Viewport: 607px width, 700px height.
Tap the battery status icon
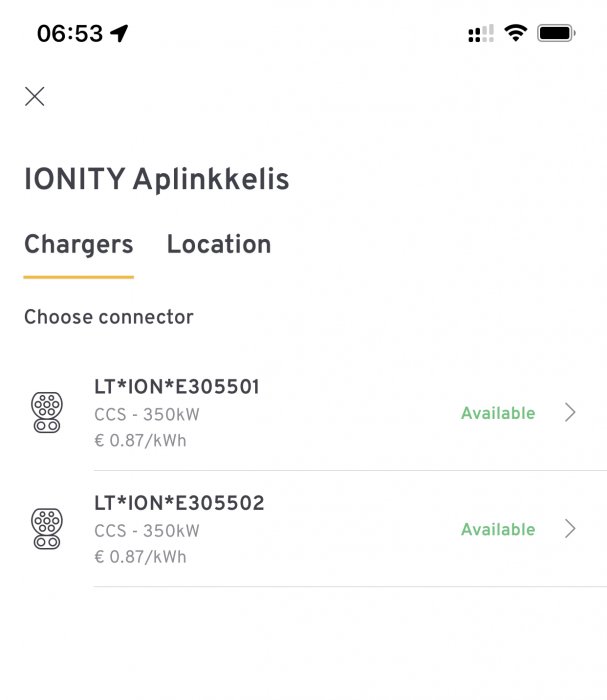point(556,33)
